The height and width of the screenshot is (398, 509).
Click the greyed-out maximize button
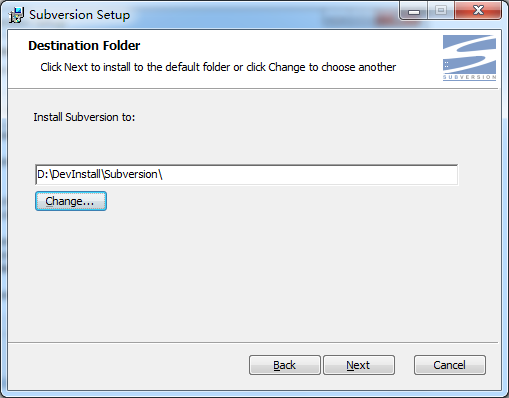point(441,11)
